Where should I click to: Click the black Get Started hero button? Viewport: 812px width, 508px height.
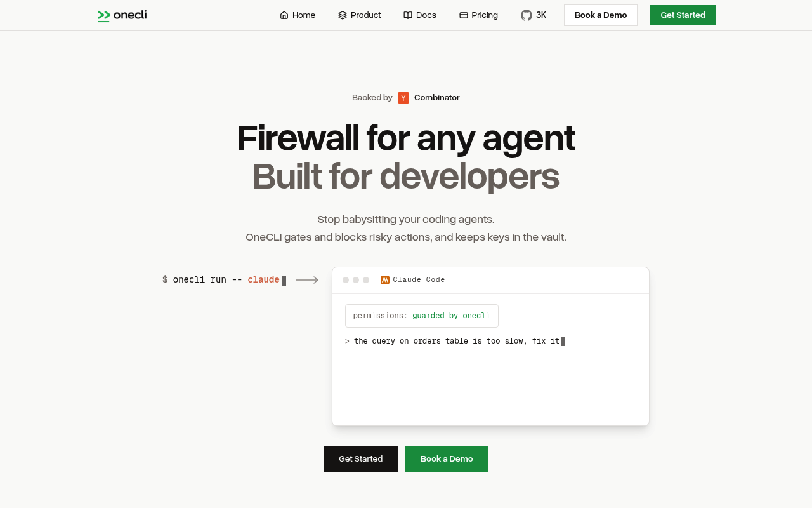pyautogui.click(x=360, y=459)
